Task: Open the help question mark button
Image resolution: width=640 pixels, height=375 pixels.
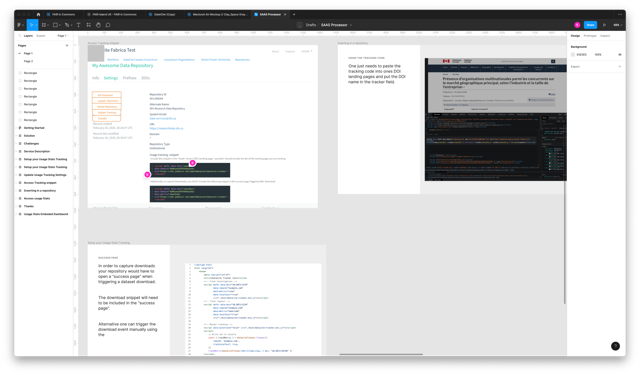Action: pyautogui.click(x=615, y=346)
